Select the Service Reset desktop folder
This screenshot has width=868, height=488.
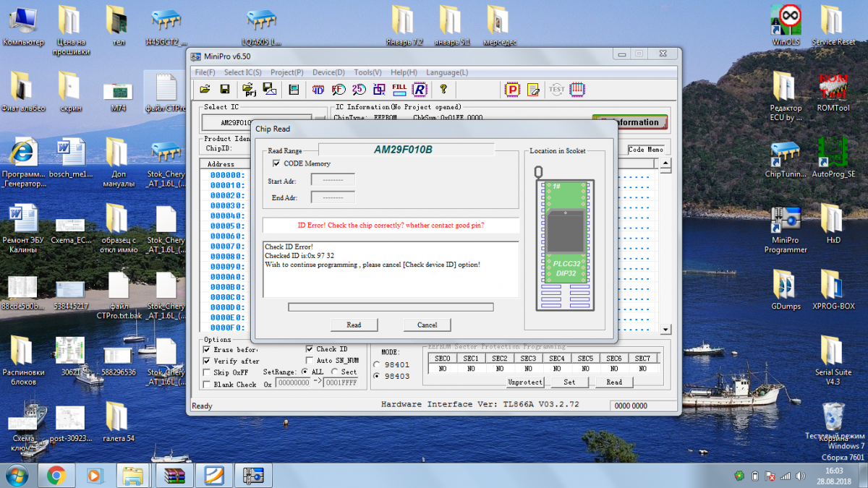[x=833, y=25]
